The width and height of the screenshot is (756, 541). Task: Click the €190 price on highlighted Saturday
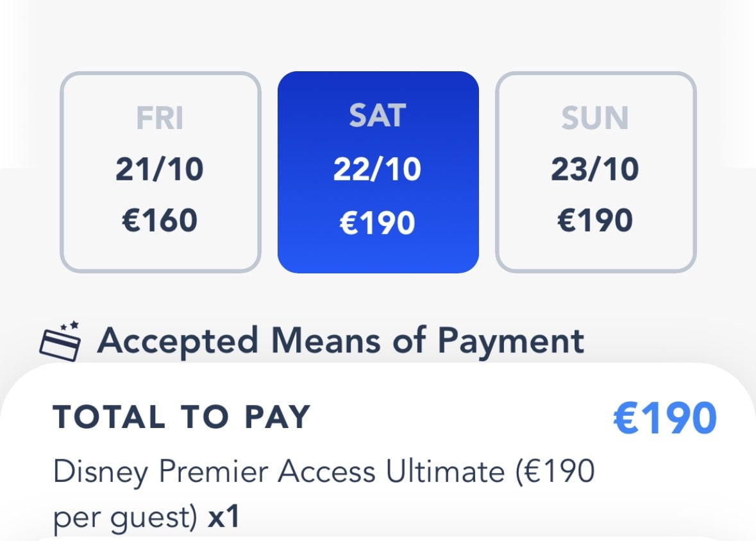[x=378, y=223]
